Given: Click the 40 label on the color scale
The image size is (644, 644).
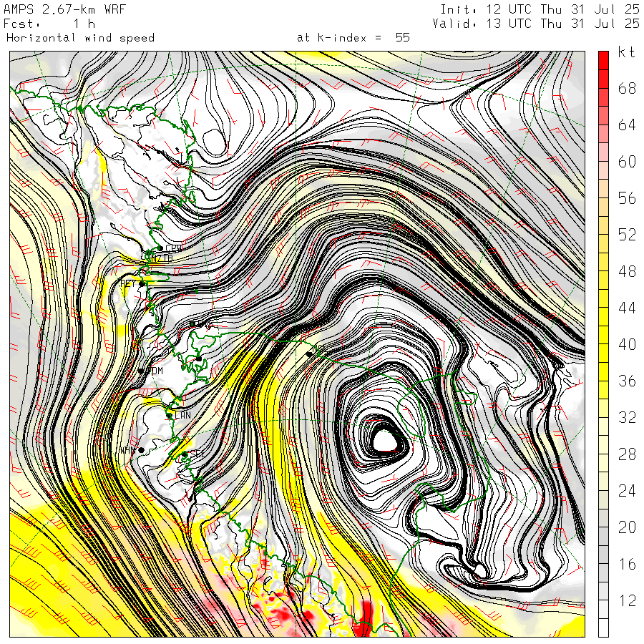Looking at the screenshot, I should coord(627,345).
